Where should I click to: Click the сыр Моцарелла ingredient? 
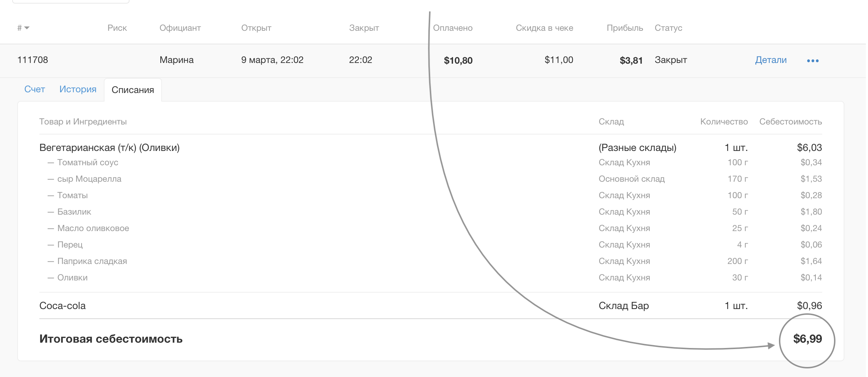89,179
